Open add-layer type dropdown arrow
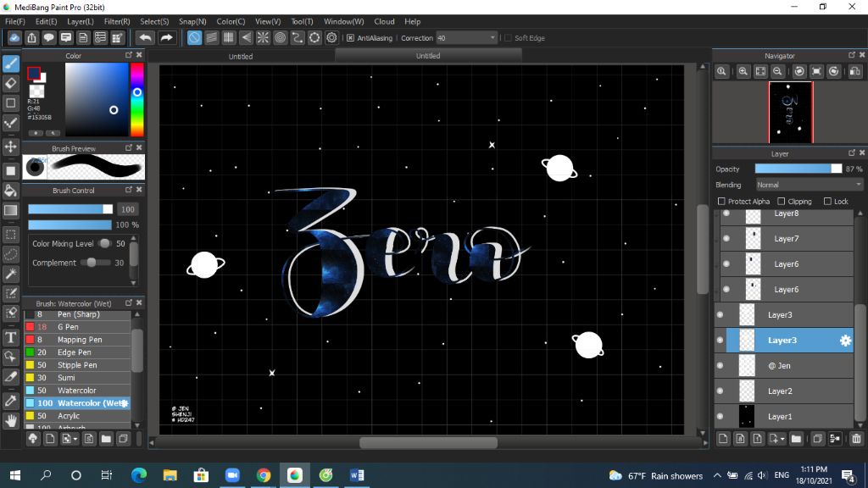Screen dimensions: 868x488 (782, 439)
